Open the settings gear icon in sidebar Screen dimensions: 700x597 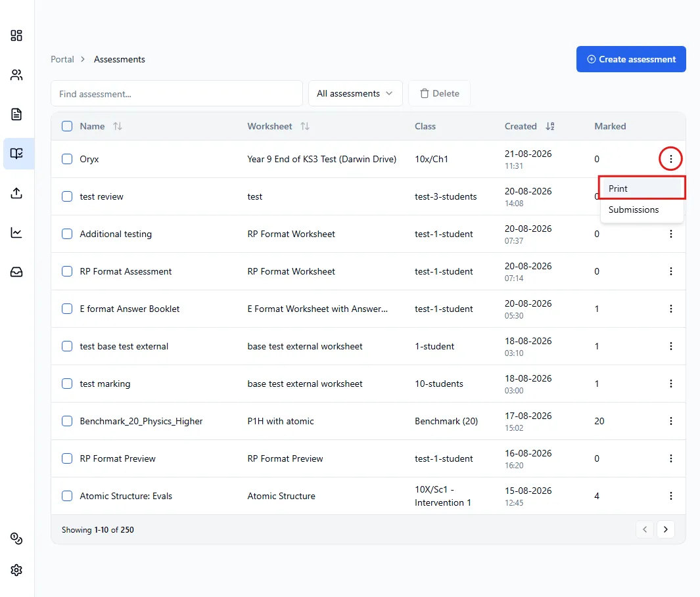(16, 570)
